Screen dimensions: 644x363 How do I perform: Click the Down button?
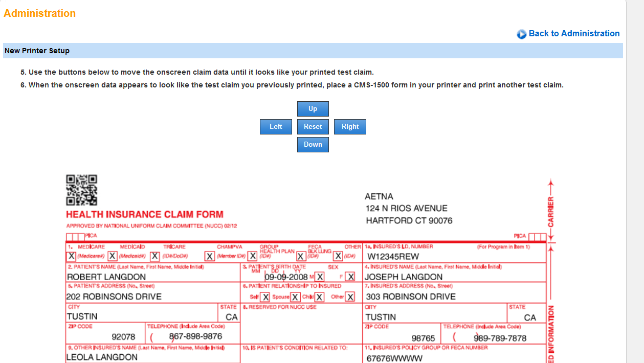click(x=313, y=145)
